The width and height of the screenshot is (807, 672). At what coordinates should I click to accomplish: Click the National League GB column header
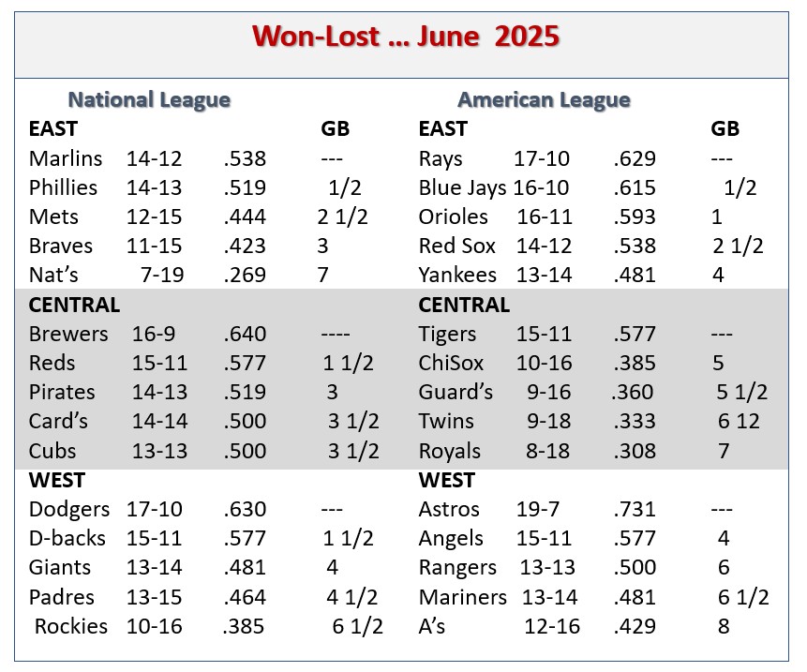[335, 129]
